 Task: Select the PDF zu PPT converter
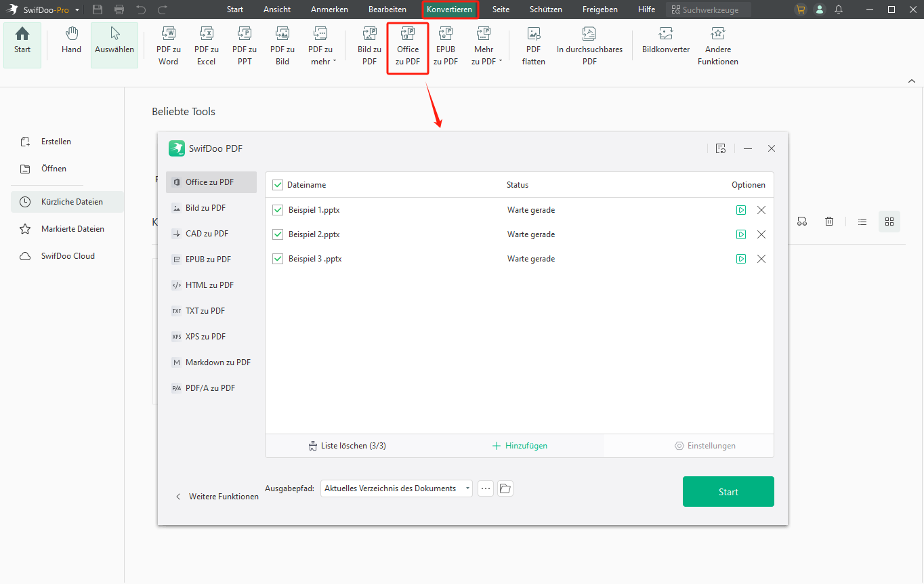245,46
